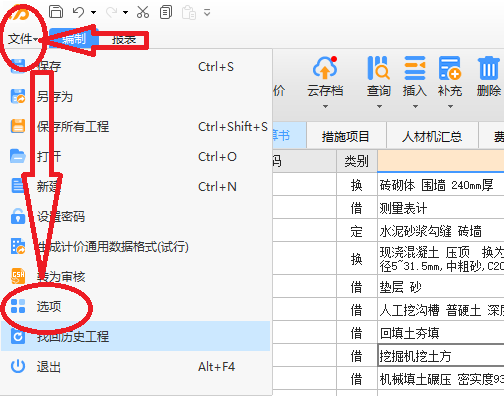Viewport: 504px width, 396px height.
Task: Select the cell 现浇混凝土 压顶
Action: tap(441, 259)
